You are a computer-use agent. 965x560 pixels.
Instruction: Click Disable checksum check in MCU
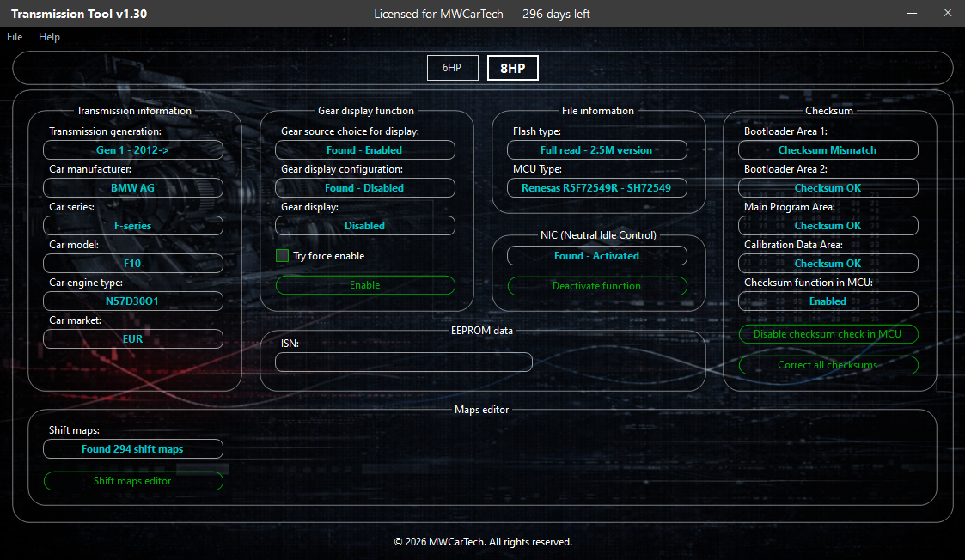tap(828, 334)
